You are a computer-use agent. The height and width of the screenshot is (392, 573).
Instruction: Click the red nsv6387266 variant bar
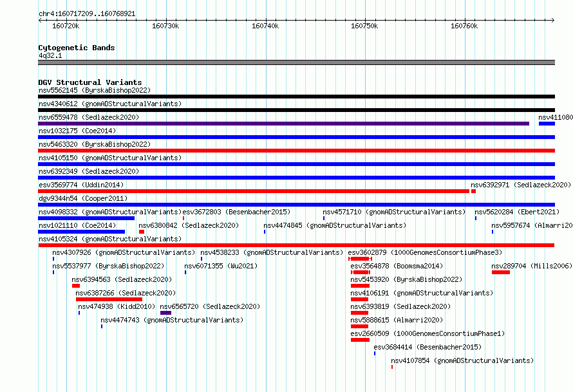point(109,299)
